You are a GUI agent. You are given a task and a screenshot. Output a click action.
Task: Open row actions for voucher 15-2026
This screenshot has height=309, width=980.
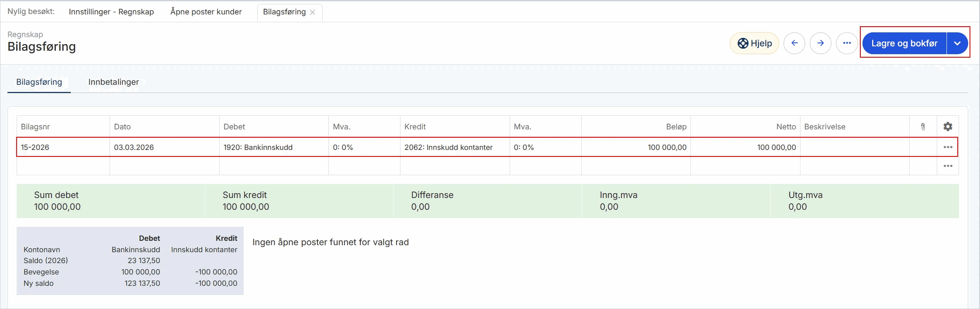pyautogui.click(x=948, y=147)
